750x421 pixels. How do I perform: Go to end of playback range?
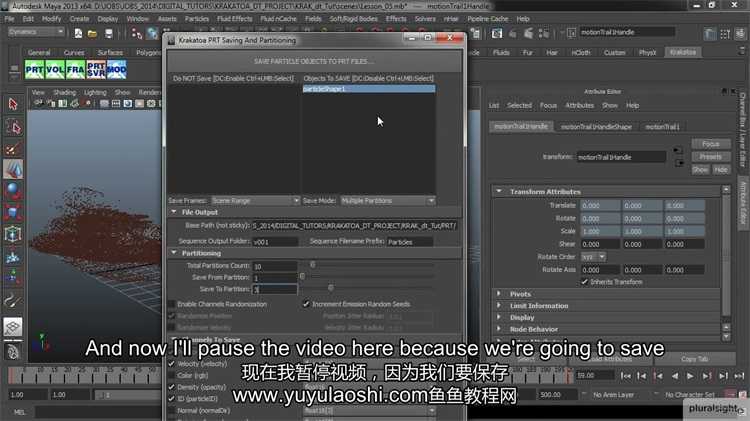click(739, 376)
